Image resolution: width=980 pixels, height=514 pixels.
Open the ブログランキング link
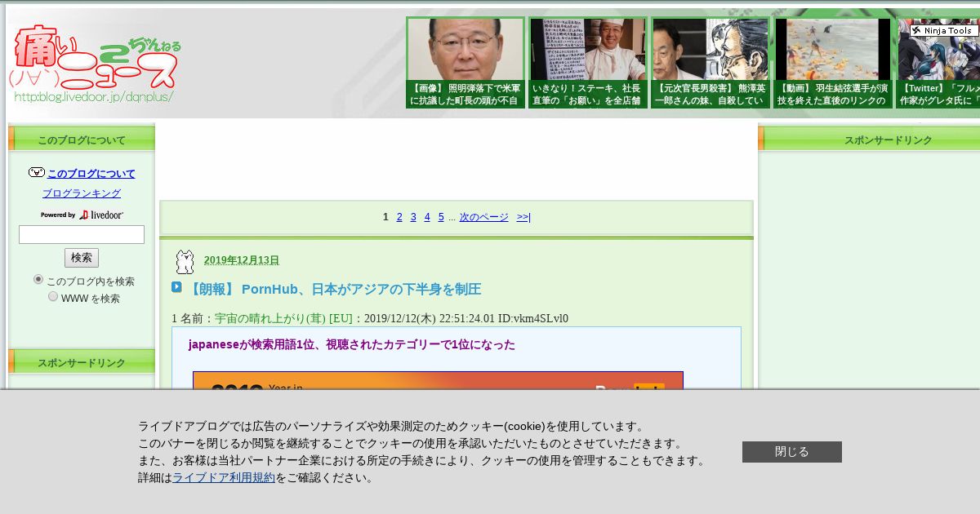82,193
